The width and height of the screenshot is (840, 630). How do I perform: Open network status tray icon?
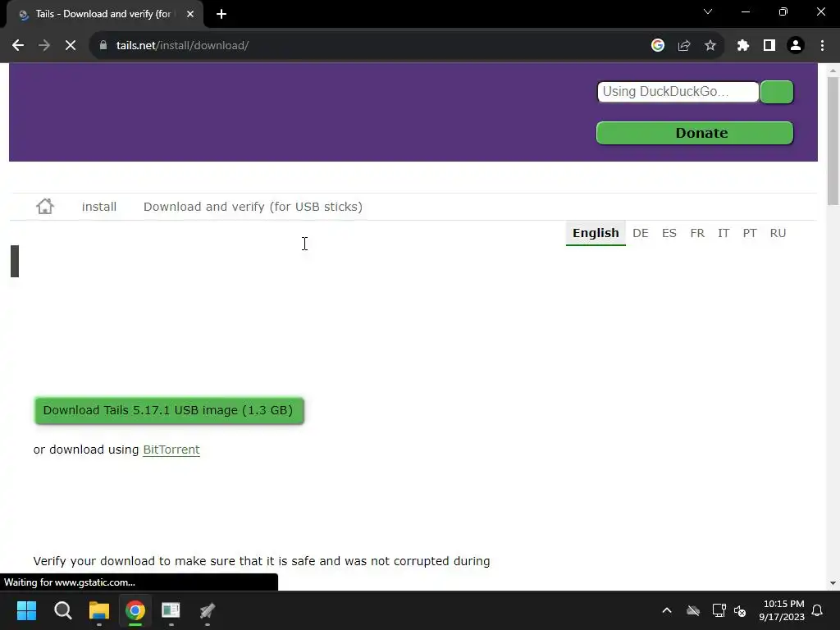click(719, 610)
